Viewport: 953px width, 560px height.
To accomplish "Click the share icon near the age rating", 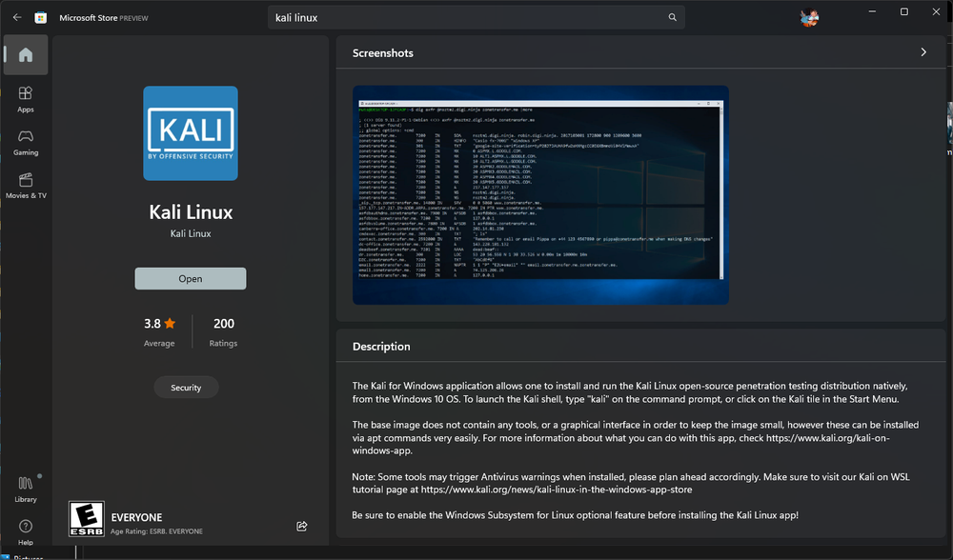I will [301, 526].
